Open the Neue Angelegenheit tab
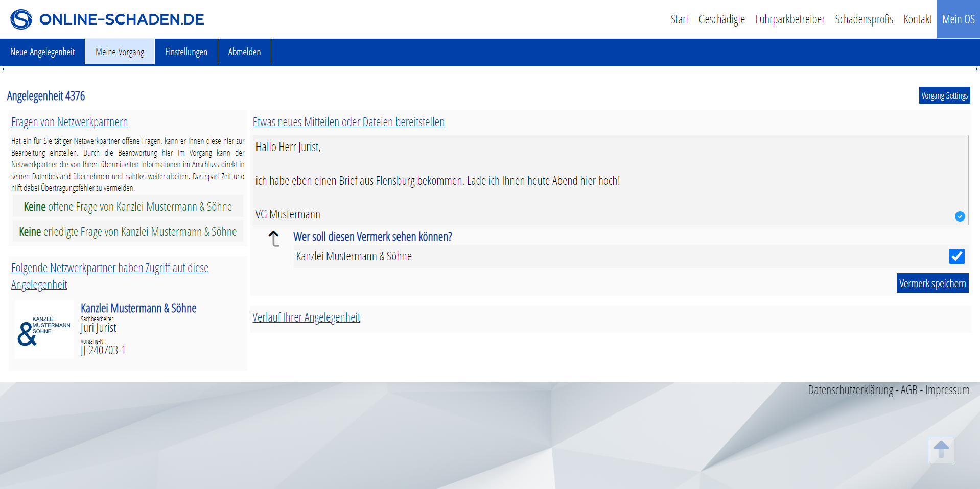The height and width of the screenshot is (489, 980). click(42, 52)
